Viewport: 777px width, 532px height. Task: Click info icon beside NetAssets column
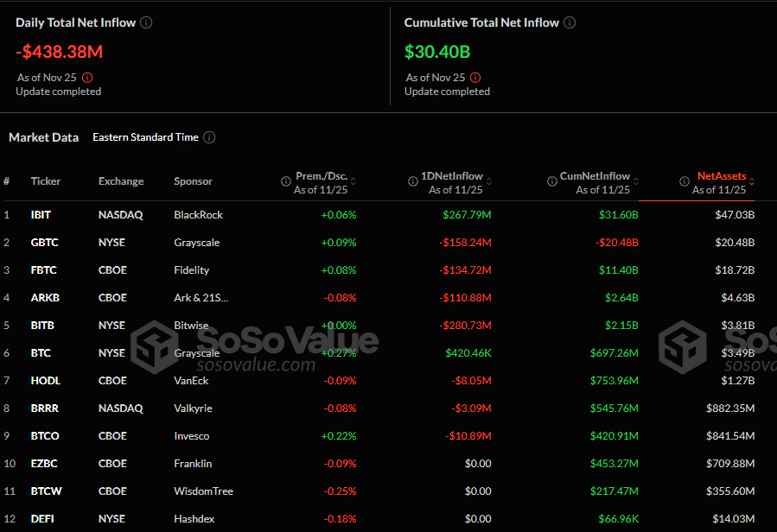tap(685, 181)
